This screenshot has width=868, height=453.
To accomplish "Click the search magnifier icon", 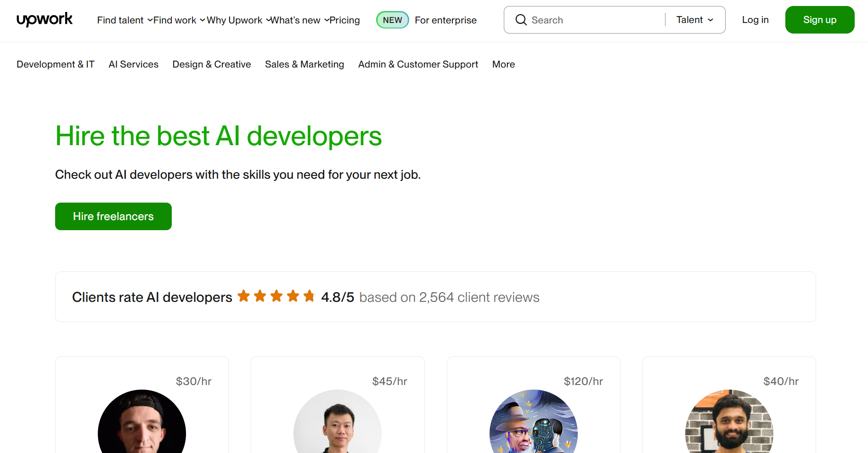I will [x=521, y=20].
